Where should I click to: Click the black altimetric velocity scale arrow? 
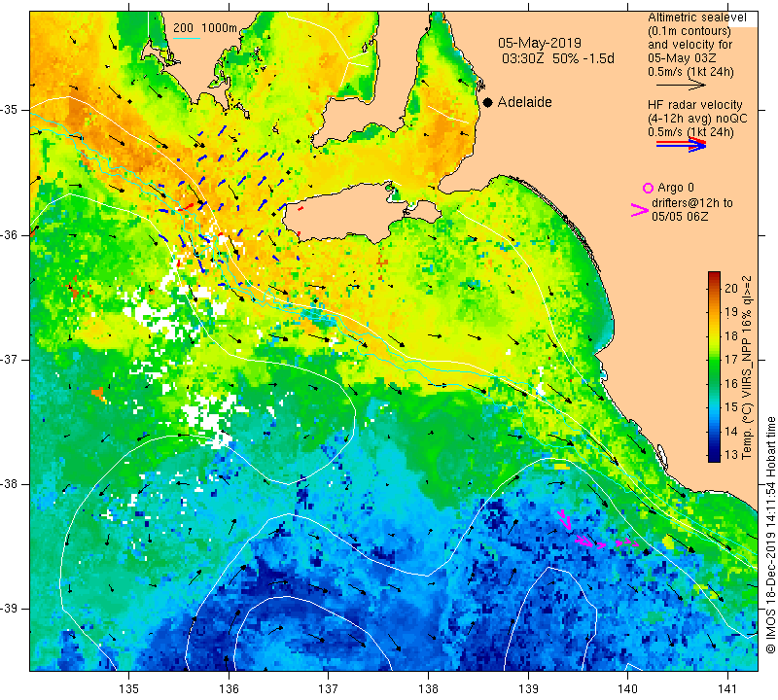[681, 86]
